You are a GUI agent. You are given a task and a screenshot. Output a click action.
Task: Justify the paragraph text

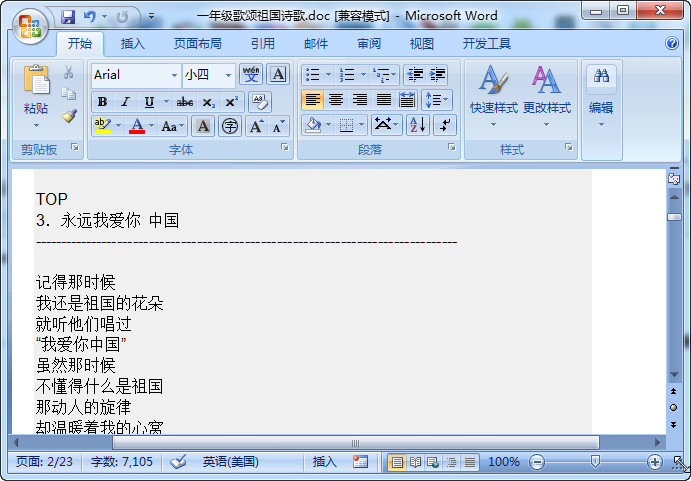383,100
